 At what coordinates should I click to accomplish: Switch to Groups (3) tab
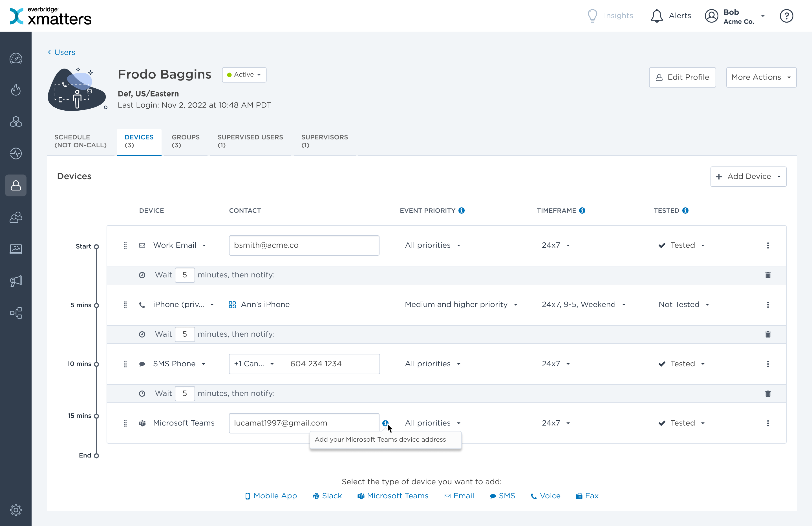(186, 141)
